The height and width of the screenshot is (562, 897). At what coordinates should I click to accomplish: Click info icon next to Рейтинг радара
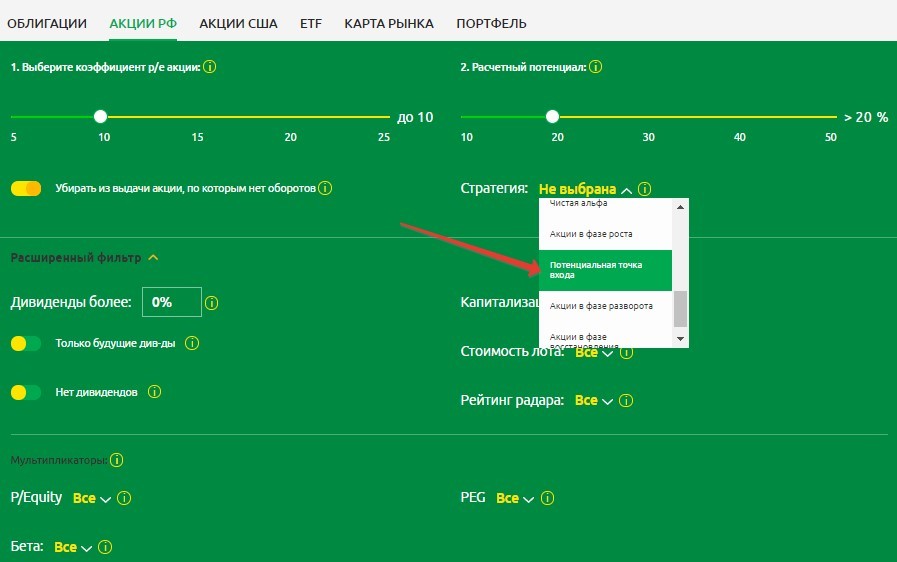point(626,400)
